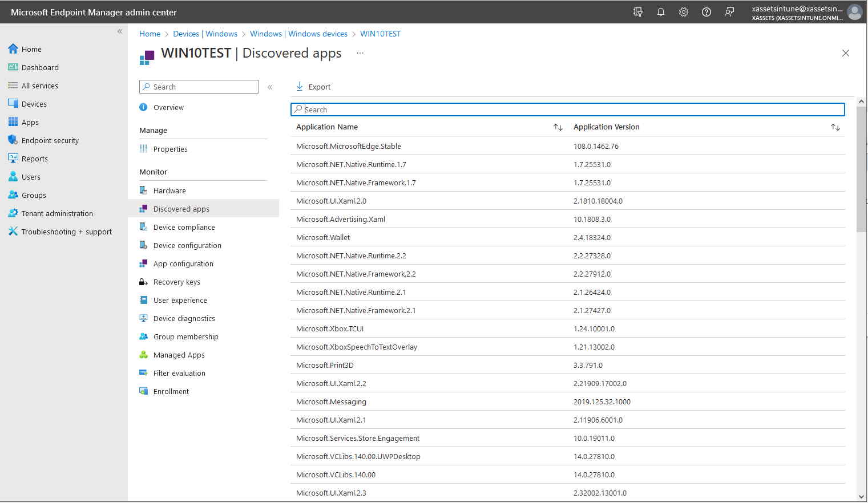Collapse the device menu pane chevron
Viewport: 868px width, 503px height.
coord(270,87)
